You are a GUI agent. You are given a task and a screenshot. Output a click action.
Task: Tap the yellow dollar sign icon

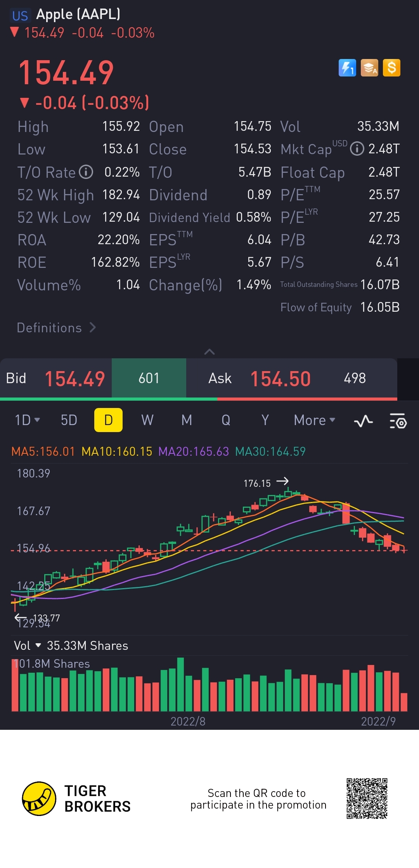[391, 68]
